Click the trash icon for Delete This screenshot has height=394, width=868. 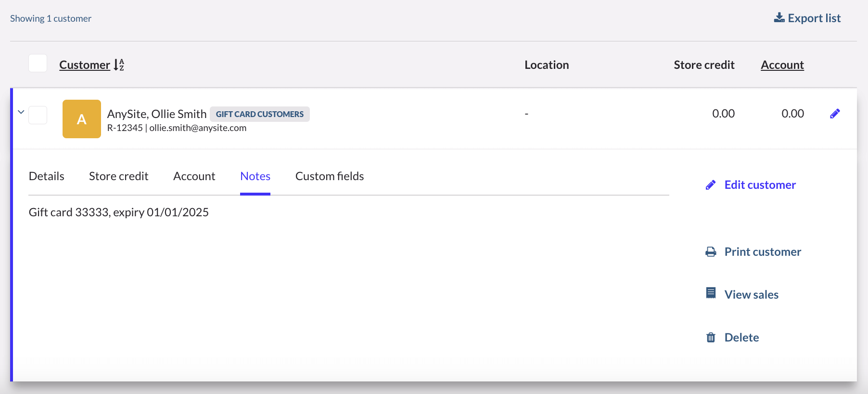coord(711,338)
